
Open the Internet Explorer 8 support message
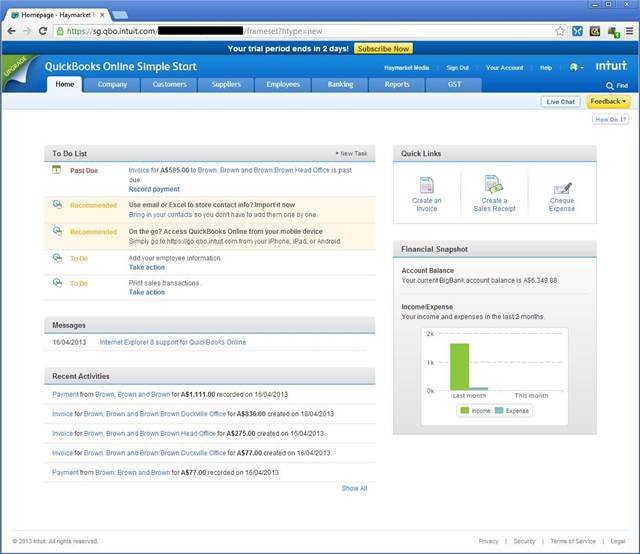(173, 342)
